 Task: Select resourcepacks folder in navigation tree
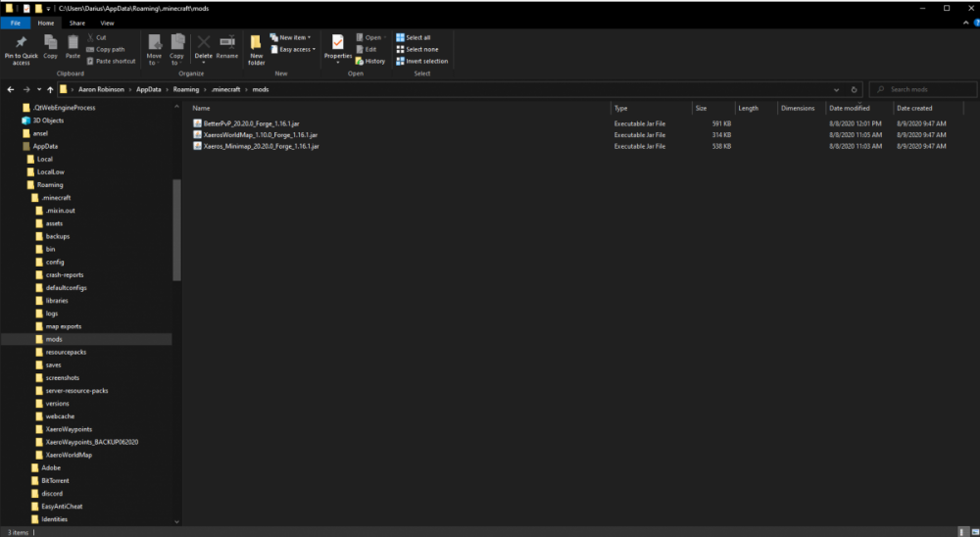point(66,352)
